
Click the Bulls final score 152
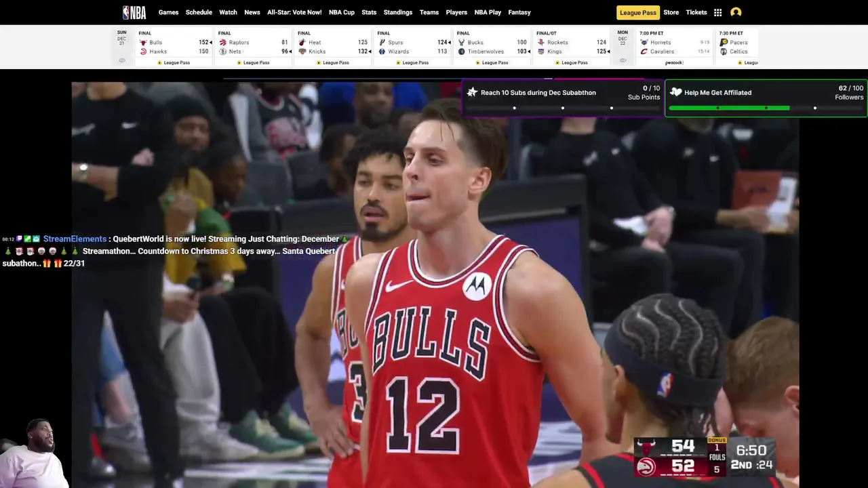[x=203, y=43]
